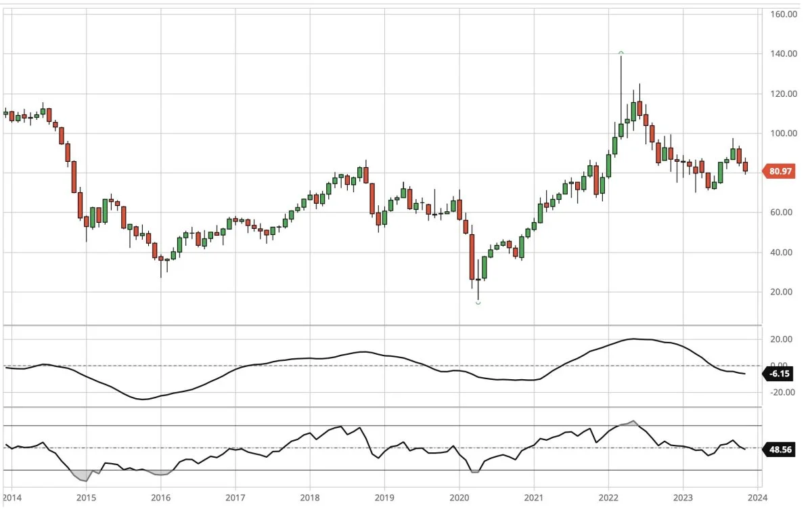Click the 160.00 price axis label
The width and height of the screenshot is (812, 518).
pyautogui.click(x=782, y=14)
